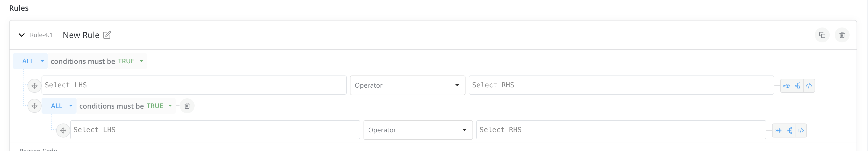Delete the nested condition group

point(187,106)
